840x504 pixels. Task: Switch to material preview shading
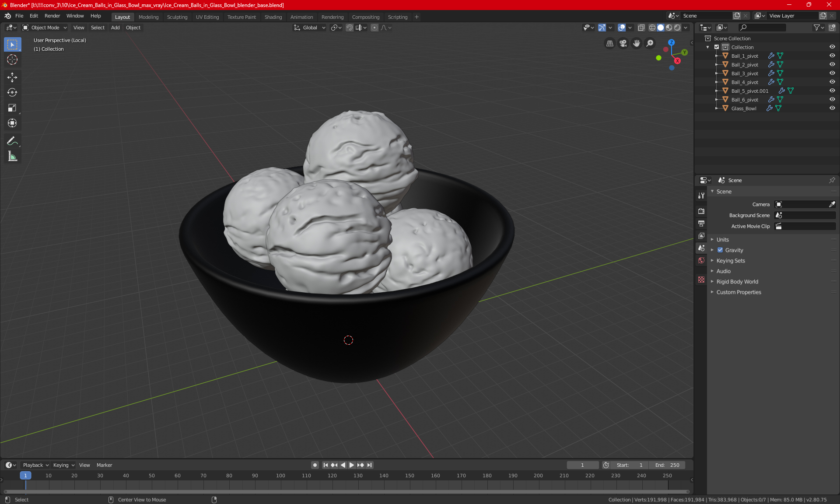669,28
